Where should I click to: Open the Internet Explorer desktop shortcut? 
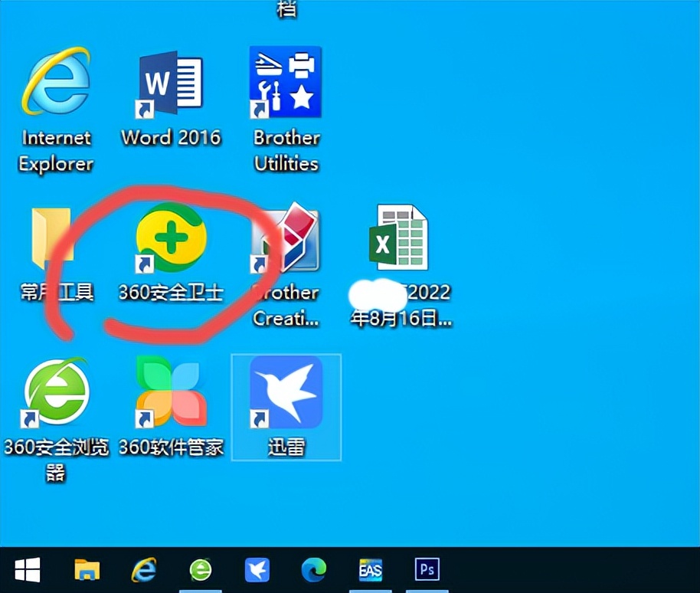[x=56, y=82]
